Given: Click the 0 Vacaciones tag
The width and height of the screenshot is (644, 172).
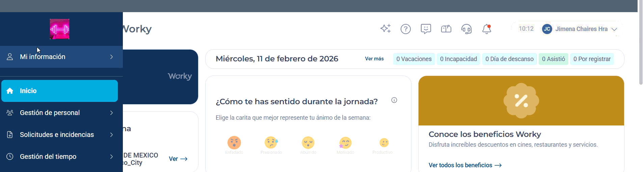Looking at the screenshot, I should point(414,59).
